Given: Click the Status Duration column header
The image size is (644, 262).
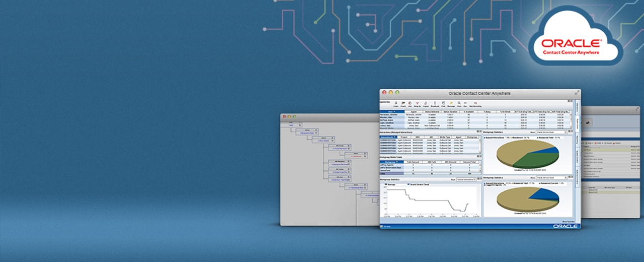Looking at the screenshot, I should (450, 111).
